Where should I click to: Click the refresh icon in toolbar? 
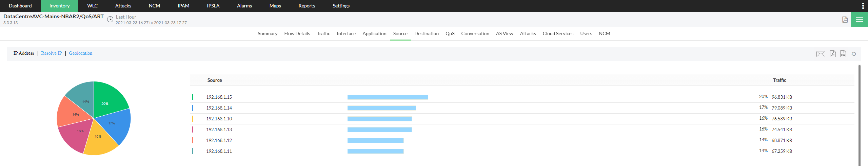(854, 54)
